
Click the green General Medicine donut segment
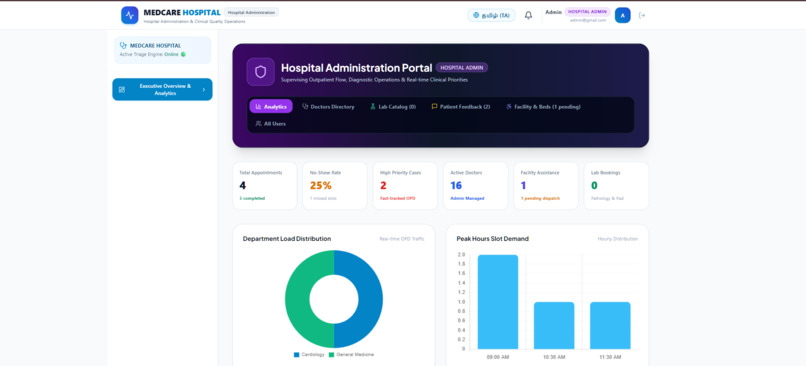297,299
